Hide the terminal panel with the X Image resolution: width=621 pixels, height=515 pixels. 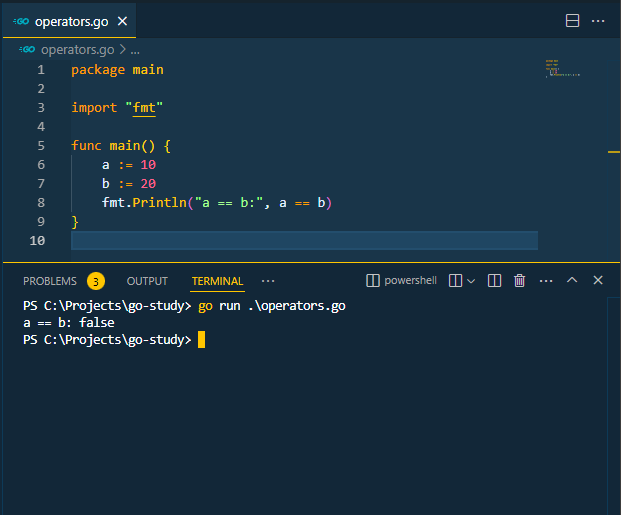coord(598,281)
